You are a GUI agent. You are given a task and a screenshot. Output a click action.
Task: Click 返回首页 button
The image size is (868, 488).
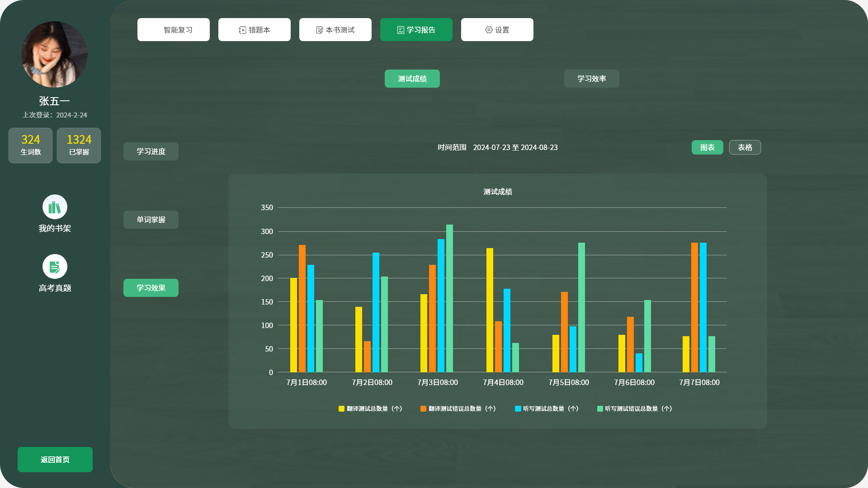(55, 460)
